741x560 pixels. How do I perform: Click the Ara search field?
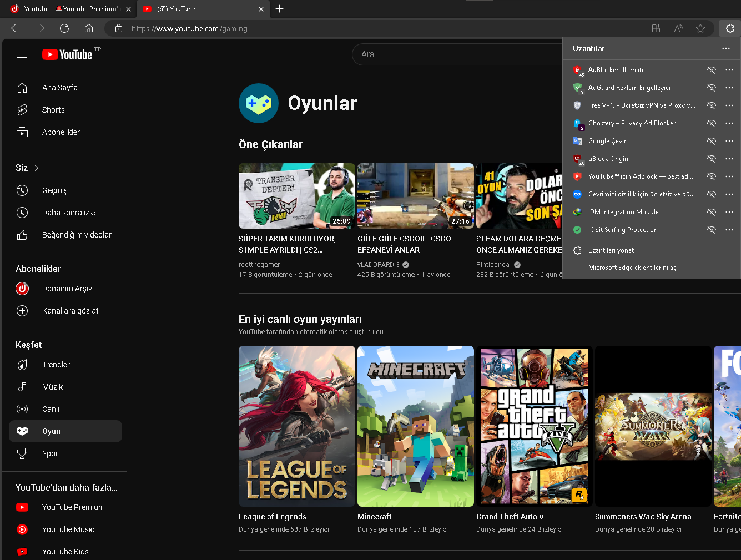pyautogui.click(x=457, y=54)
